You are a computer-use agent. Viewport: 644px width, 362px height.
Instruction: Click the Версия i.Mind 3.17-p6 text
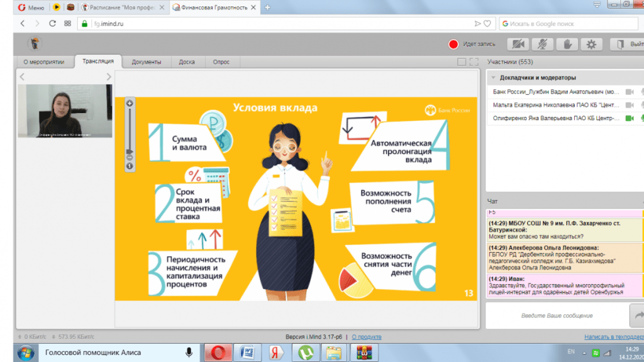click(314, 337)
